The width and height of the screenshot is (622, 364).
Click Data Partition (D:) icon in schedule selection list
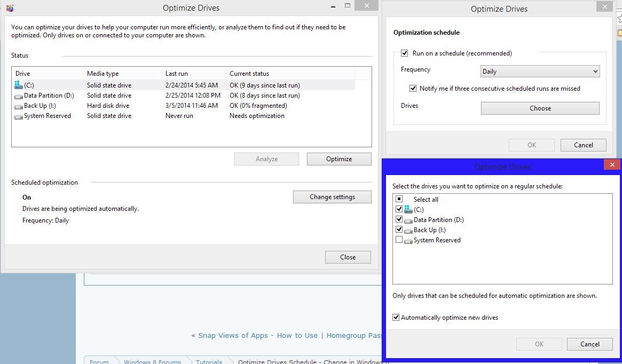coord(408,220)
